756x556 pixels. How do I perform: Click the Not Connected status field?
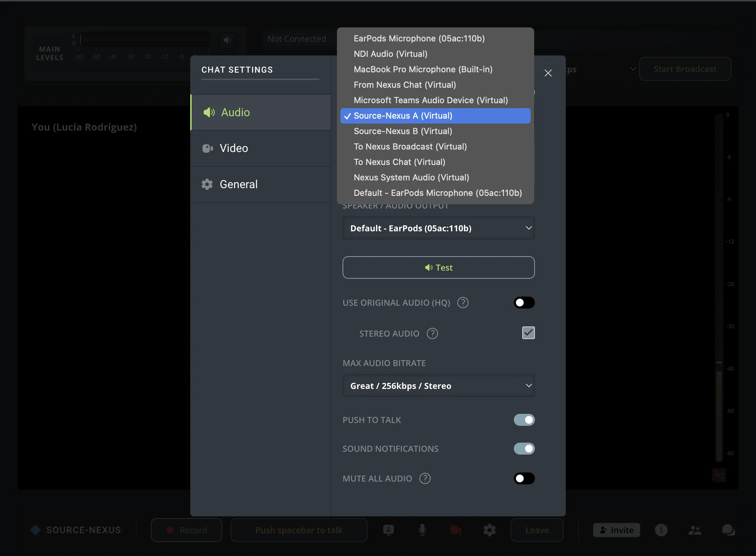(x=297, y=39)
